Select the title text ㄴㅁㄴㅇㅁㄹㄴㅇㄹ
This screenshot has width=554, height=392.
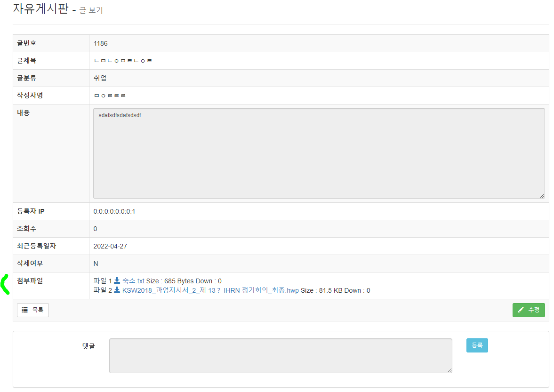123,61
